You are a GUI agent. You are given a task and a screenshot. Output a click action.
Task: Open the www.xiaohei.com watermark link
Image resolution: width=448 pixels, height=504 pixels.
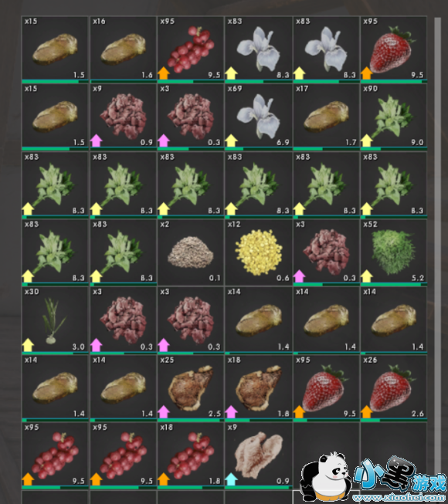click(400, 498)
